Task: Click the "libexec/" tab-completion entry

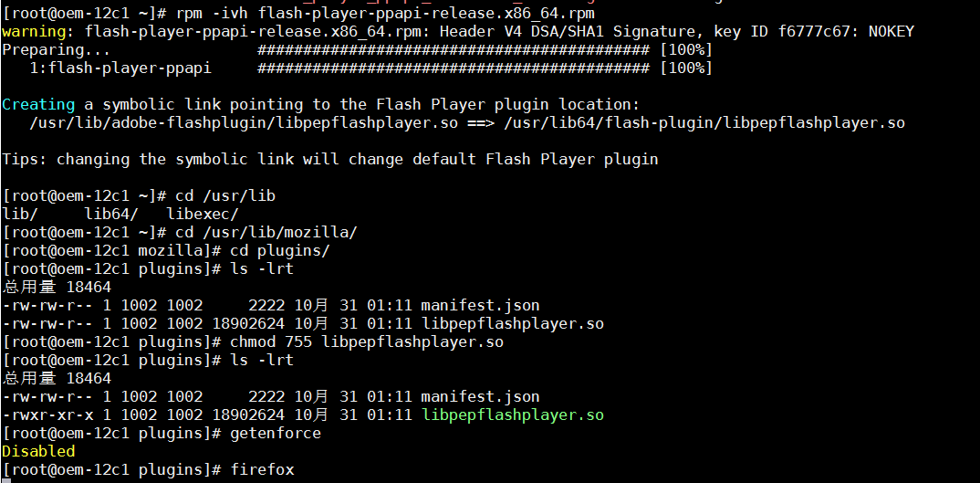Action: (x=203, y=215)
